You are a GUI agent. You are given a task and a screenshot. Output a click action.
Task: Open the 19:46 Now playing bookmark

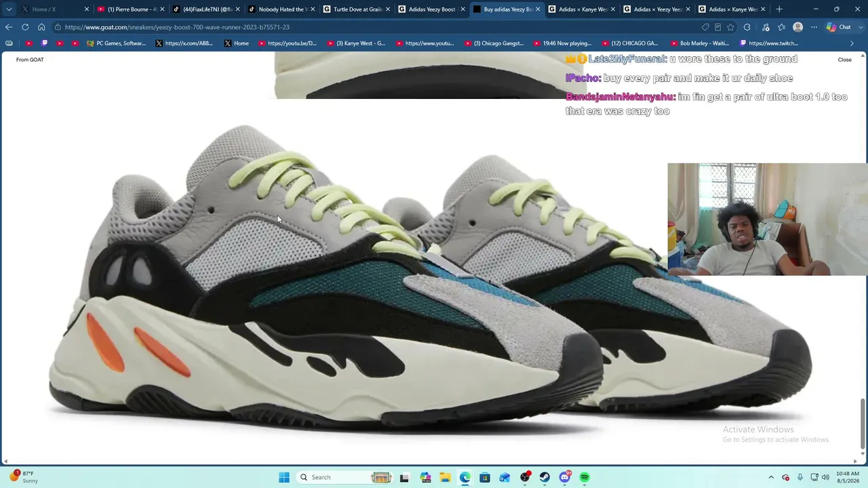tap(562, 43)
